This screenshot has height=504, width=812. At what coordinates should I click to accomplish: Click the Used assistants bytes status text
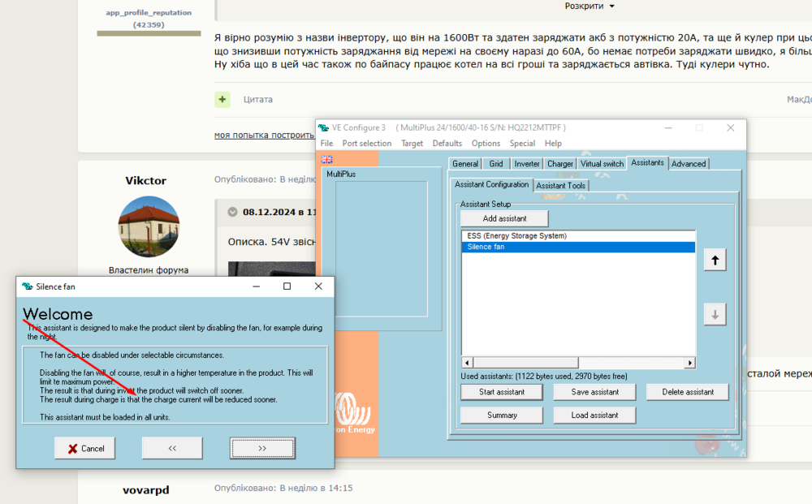(544, 377)
